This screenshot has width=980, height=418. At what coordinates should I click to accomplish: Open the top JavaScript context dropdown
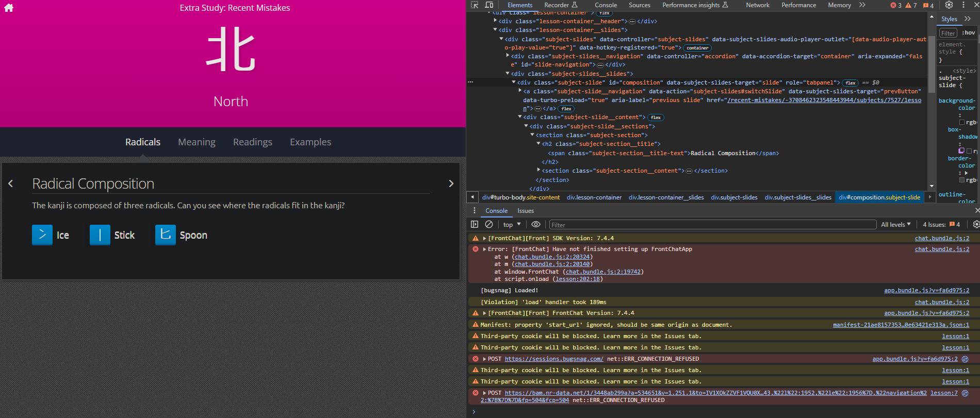pyautogui.click(x=512, y=225)
